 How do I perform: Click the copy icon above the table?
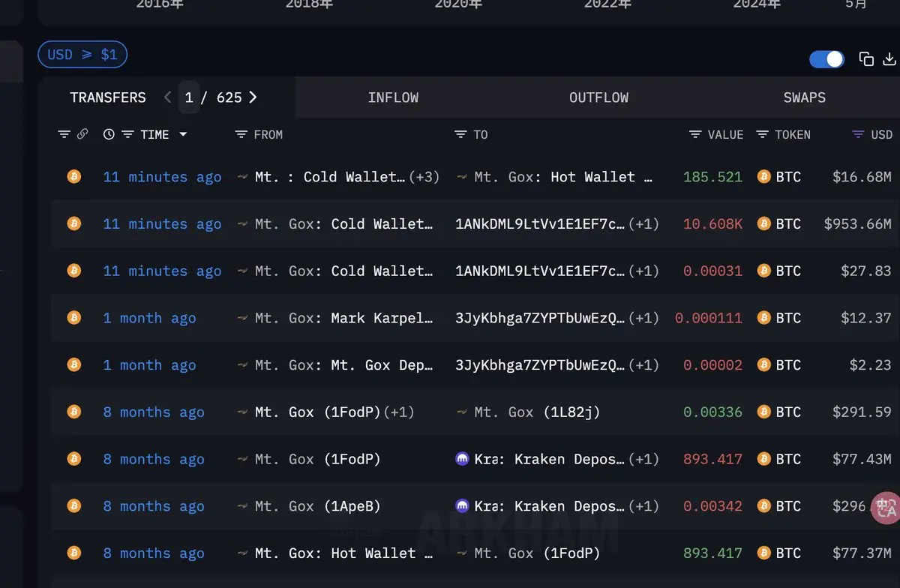click(x=866, y=59)
